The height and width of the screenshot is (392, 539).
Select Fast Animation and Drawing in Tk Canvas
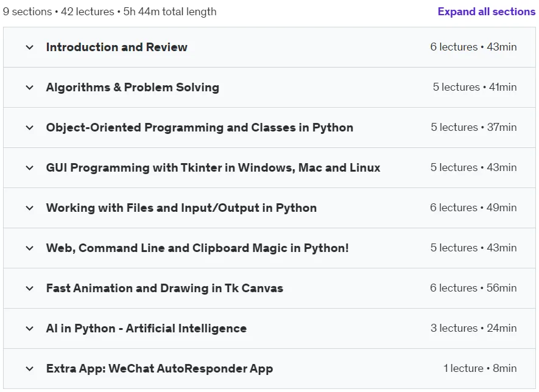(x=164, y=289)
